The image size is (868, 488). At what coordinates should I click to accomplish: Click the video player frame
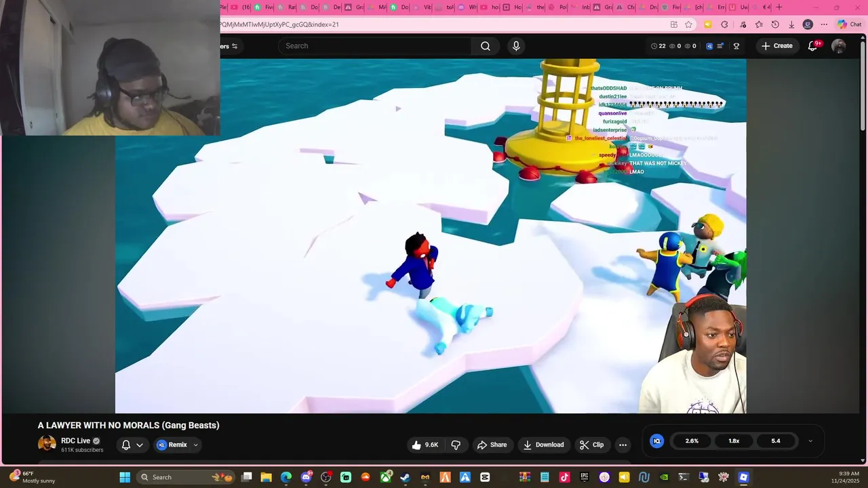click(x=431, y=236)
